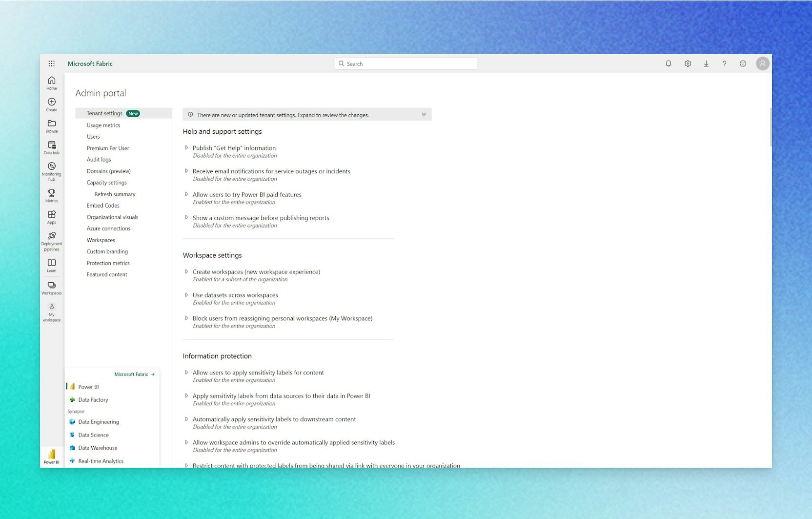Follow the Microsoft Fabric link

(131, 374)
